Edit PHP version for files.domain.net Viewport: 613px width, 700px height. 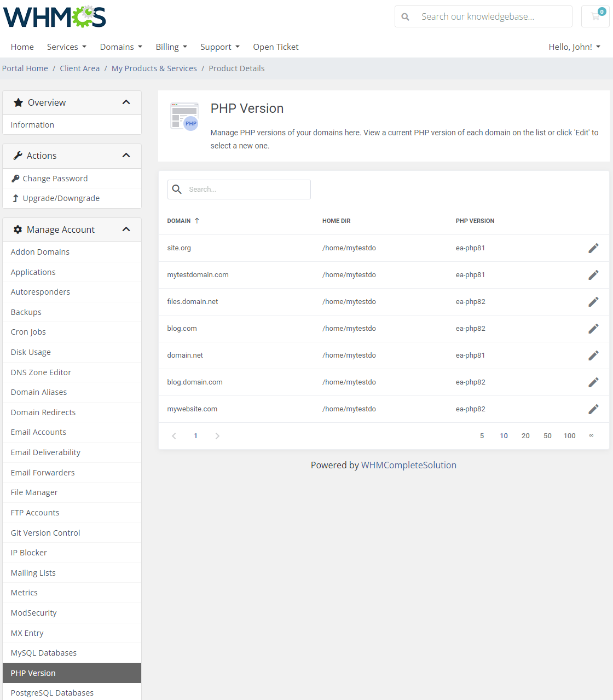click(593, 302)
